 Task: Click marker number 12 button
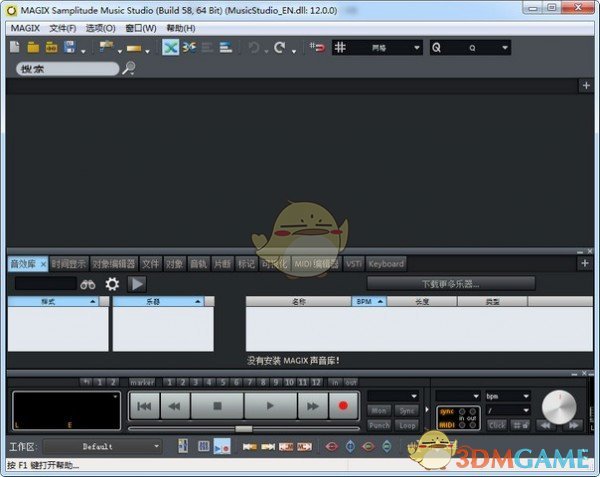316,382
